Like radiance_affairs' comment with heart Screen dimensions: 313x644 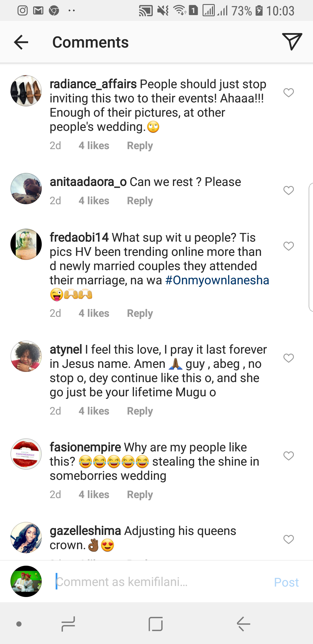coord(288,93)
